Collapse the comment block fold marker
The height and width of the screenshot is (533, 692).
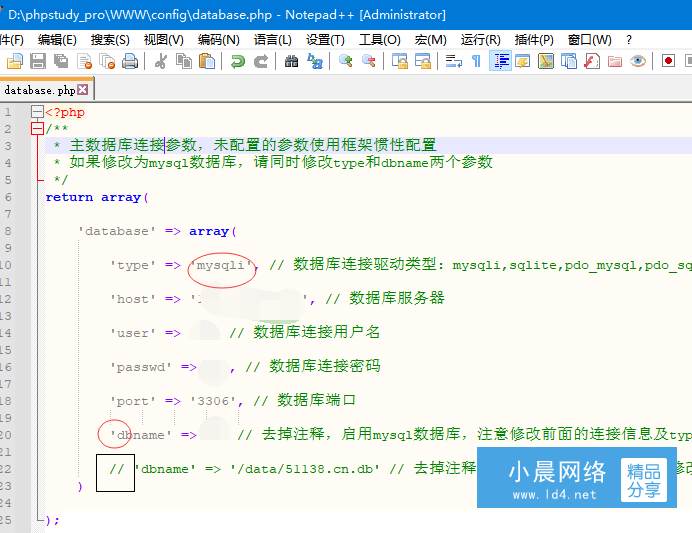[x=37, y=129]
